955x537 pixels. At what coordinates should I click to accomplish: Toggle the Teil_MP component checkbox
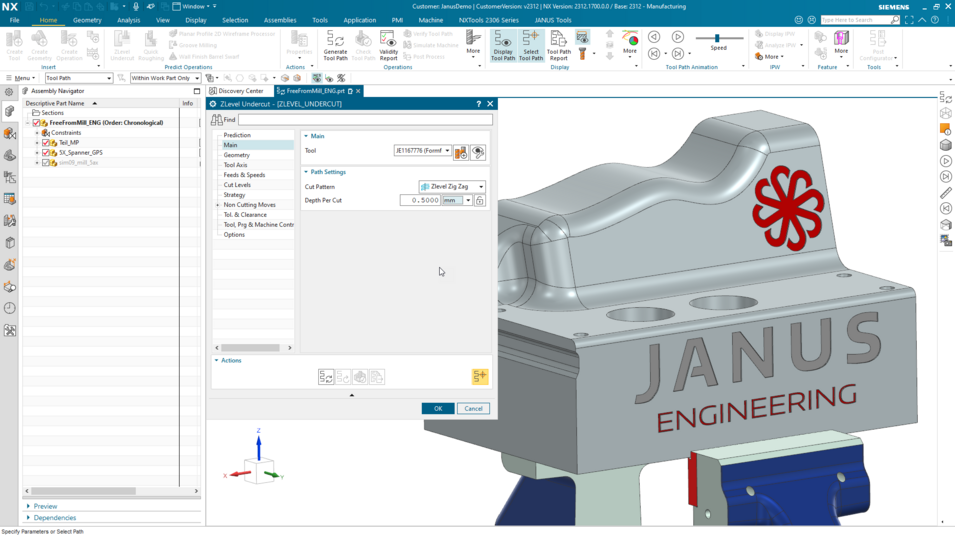(x=46, y=142)
